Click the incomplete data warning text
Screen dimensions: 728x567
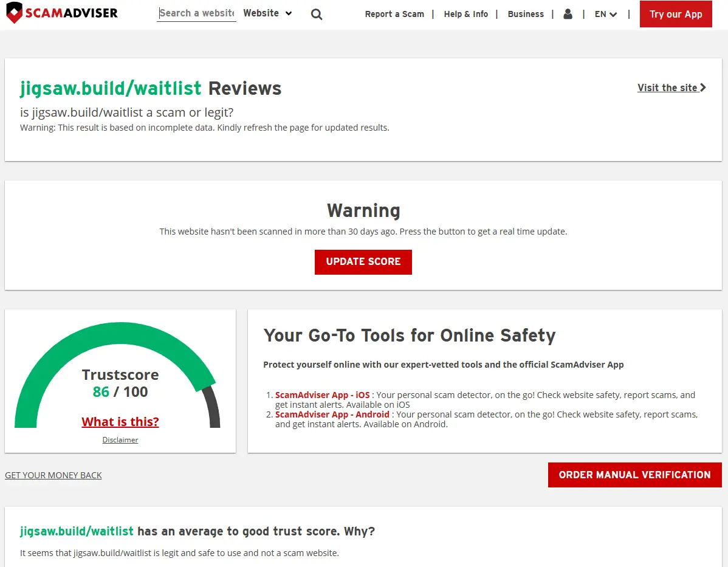[x=204, y=128]
